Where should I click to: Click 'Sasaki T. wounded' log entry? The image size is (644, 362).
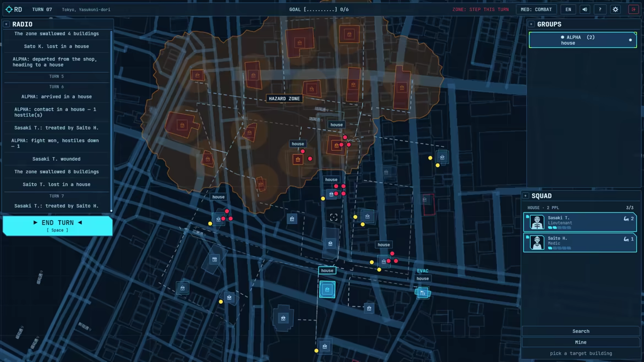point(56,159)
